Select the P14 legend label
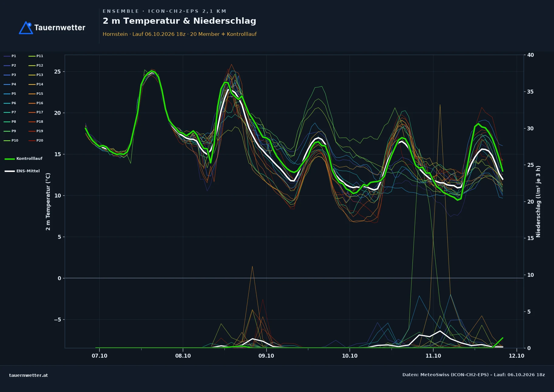The image size is (554, 392). pos(40,84)
